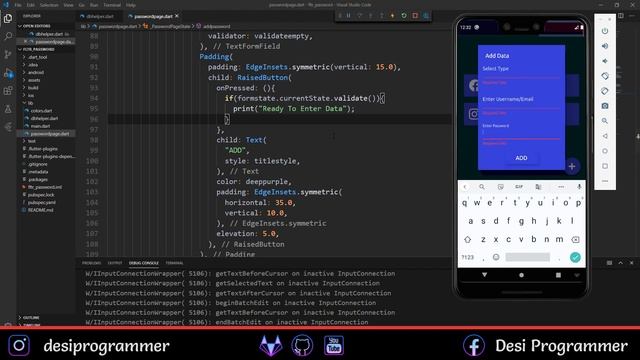Open the Search view in the activity bar
This screenshot has height=360, width=640.
pos(8,36)
